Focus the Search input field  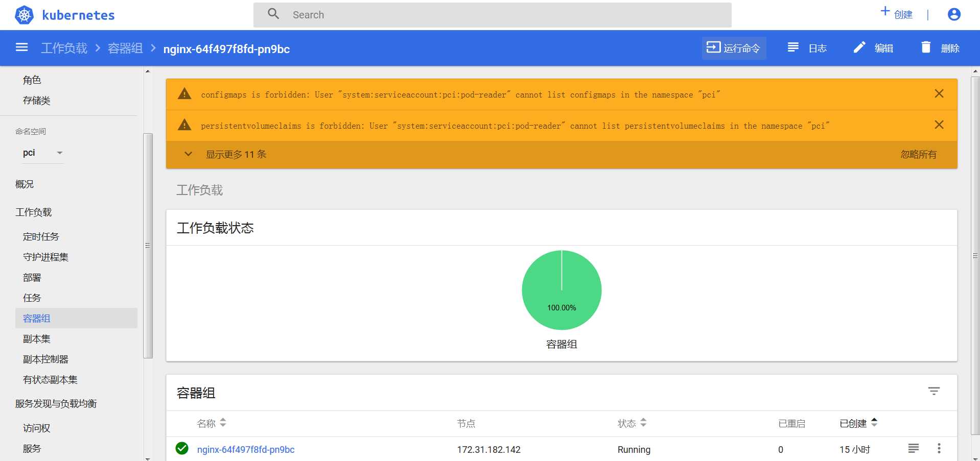click(493, 15)
